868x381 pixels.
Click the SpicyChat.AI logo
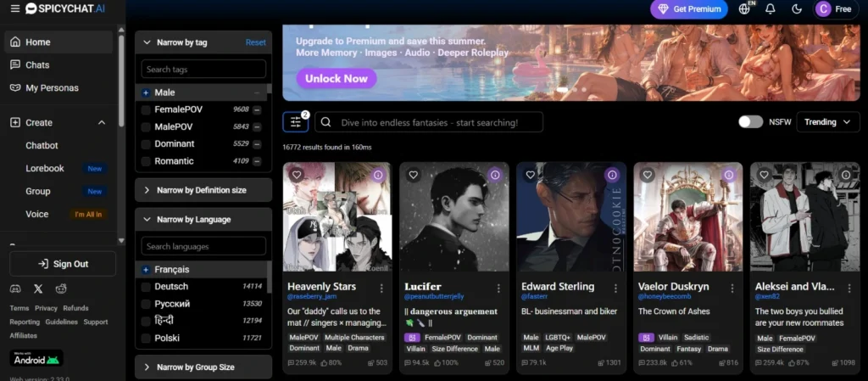click(65, 8)
